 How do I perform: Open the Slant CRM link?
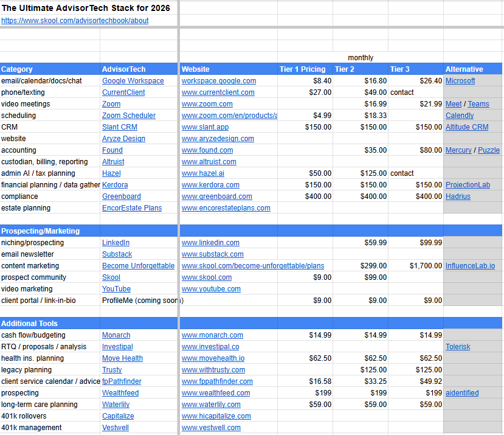(x=120, y=127)
